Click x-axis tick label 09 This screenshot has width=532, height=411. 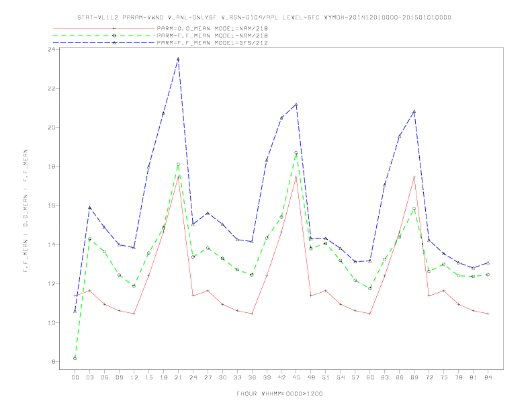(119, 377)
